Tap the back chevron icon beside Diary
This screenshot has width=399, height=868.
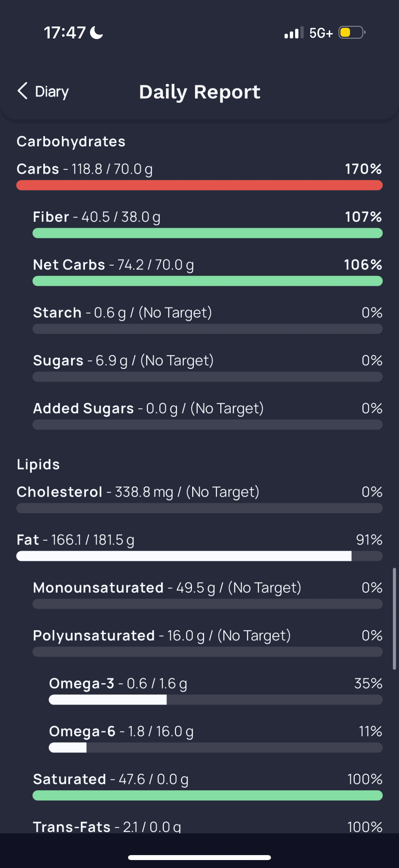22,91
